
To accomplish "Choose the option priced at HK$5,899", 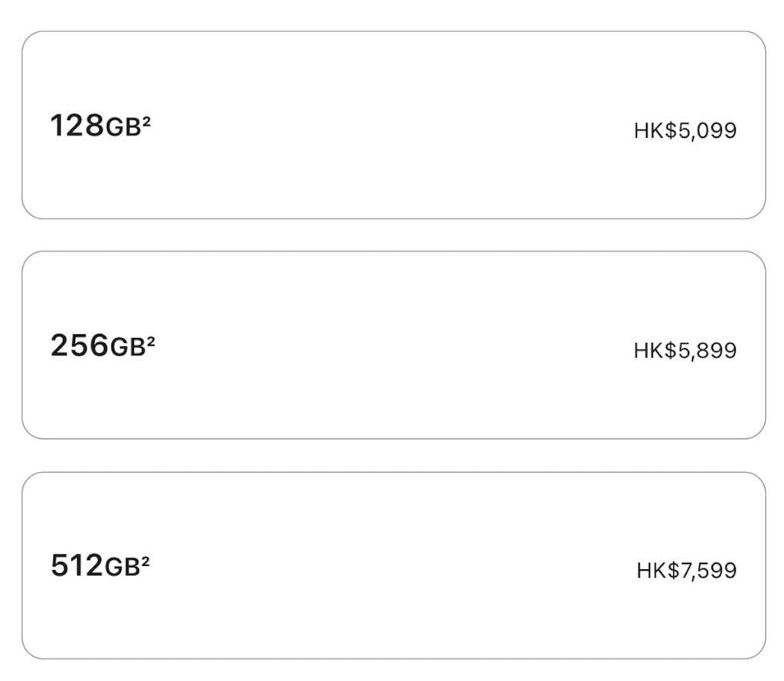I will (x=393, y=345).
